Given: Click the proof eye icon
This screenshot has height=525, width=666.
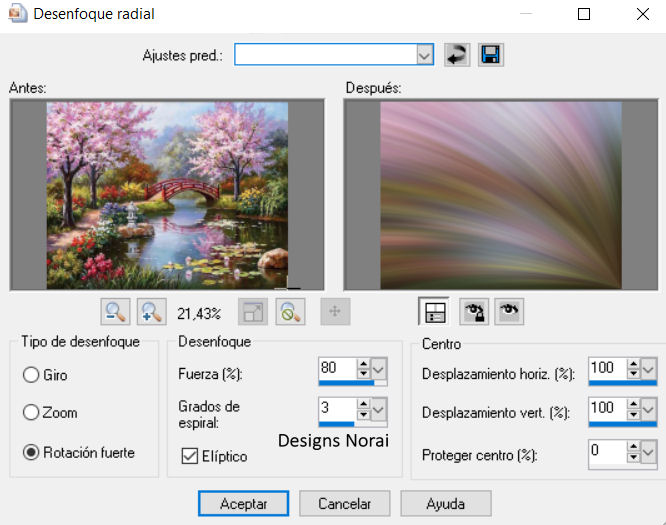Looking at the screenshot, I should 509,312.
